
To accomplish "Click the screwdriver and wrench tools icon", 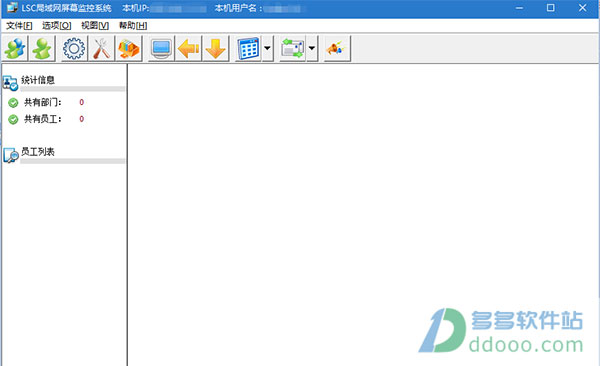I will (x=101, y=49).
